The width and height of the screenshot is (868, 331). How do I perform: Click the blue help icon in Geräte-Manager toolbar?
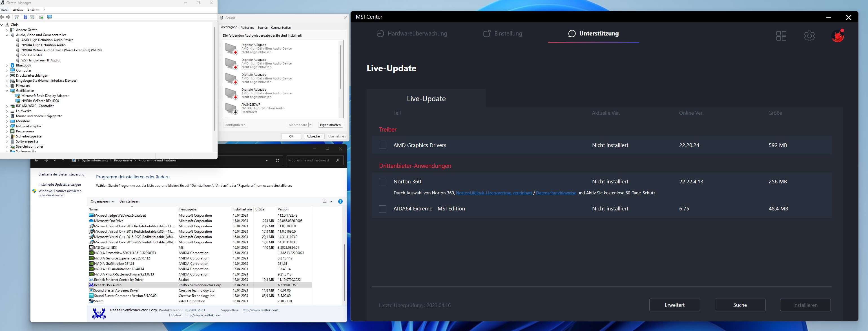click(x=25, y=17)
